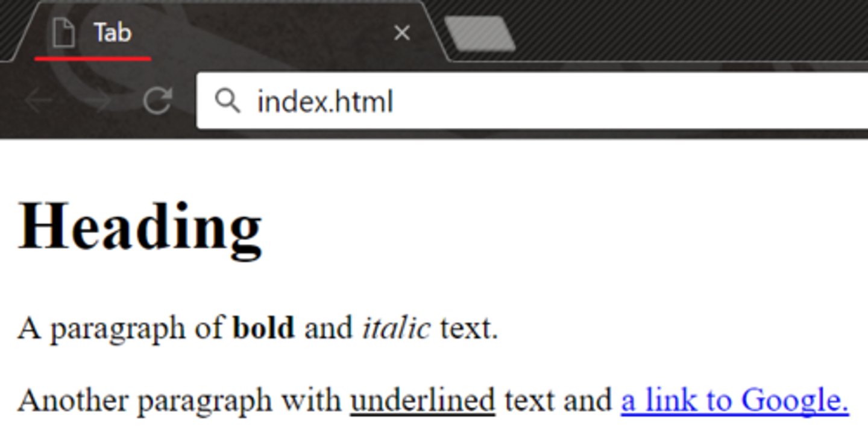868x439 pixels.
Task: Close the tab with the X
Action: (402, 33)
